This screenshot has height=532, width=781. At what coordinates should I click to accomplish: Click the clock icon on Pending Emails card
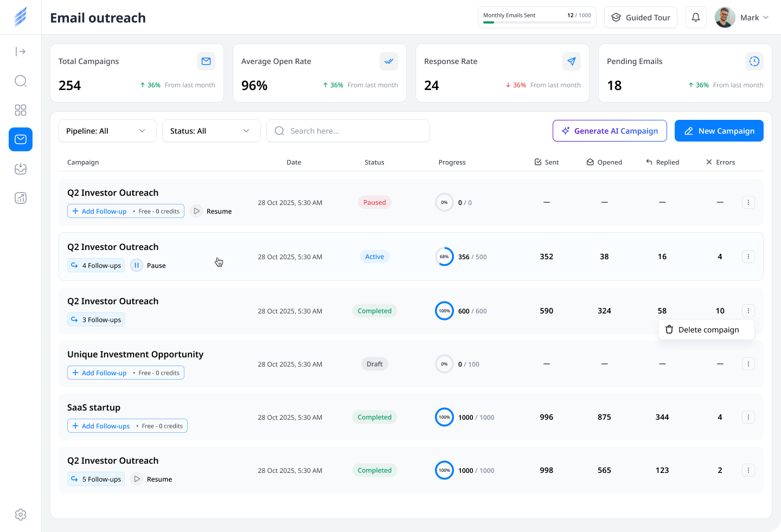[x=754, y=61]
